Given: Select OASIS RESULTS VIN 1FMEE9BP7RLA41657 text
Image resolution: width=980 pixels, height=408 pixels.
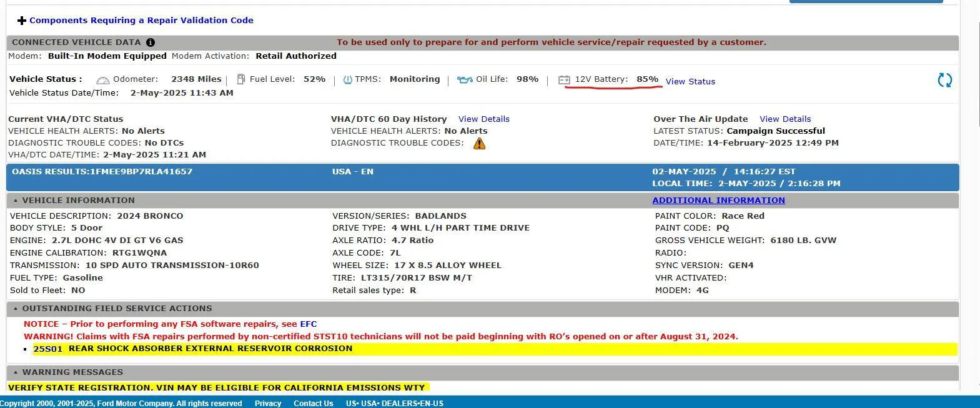Looking at the screenshot, I should [102, 171].
